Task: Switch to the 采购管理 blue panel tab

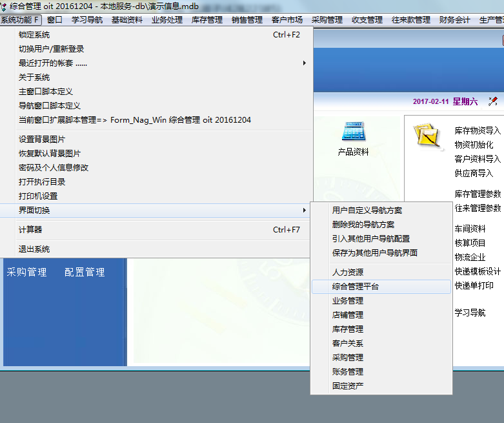Action: point(26,273)
